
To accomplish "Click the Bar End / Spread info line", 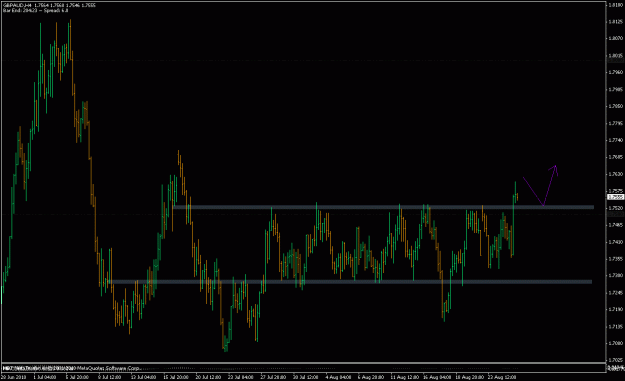I will click(x=35, y=10).
